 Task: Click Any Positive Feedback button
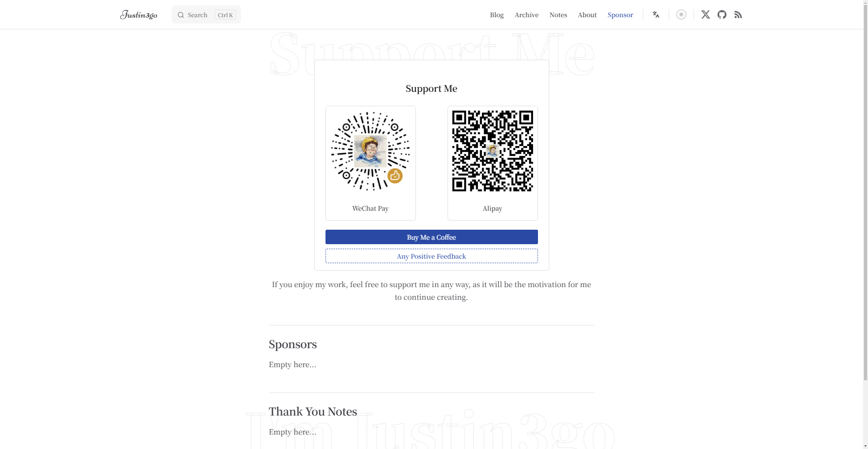(431, 256)
